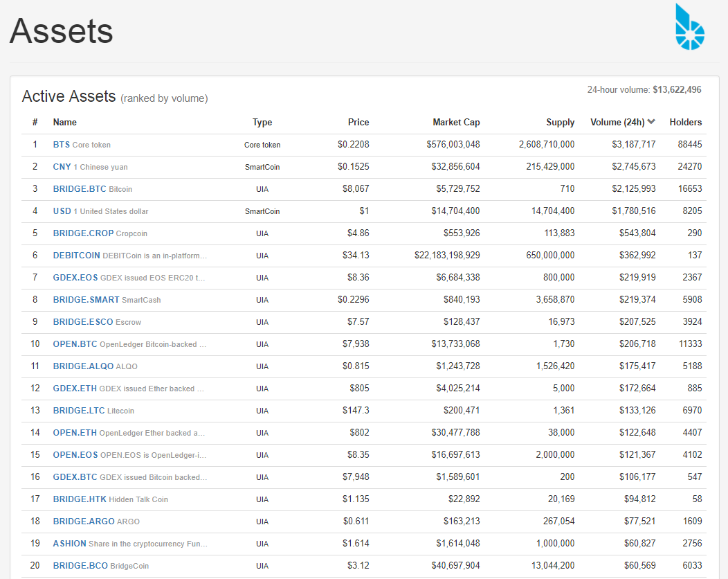Open the CNY asset link
This screenshot has height=579, width=728.
[x=62, y=167]
